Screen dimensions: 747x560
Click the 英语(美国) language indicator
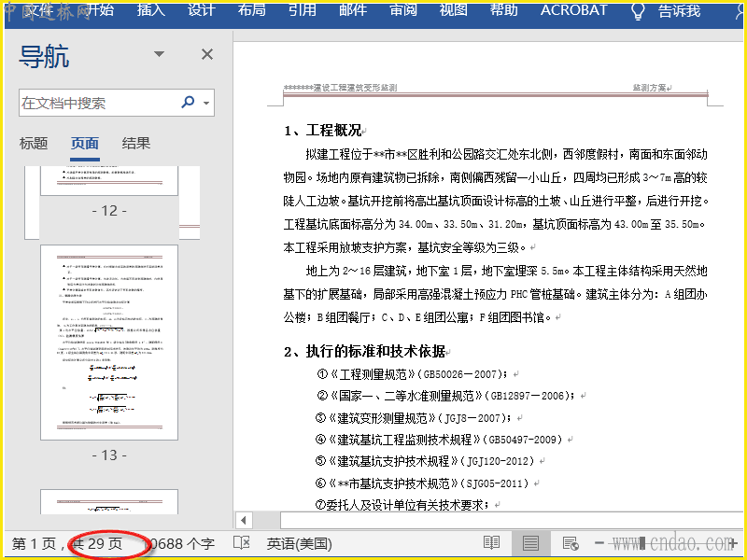coord(299,543)
